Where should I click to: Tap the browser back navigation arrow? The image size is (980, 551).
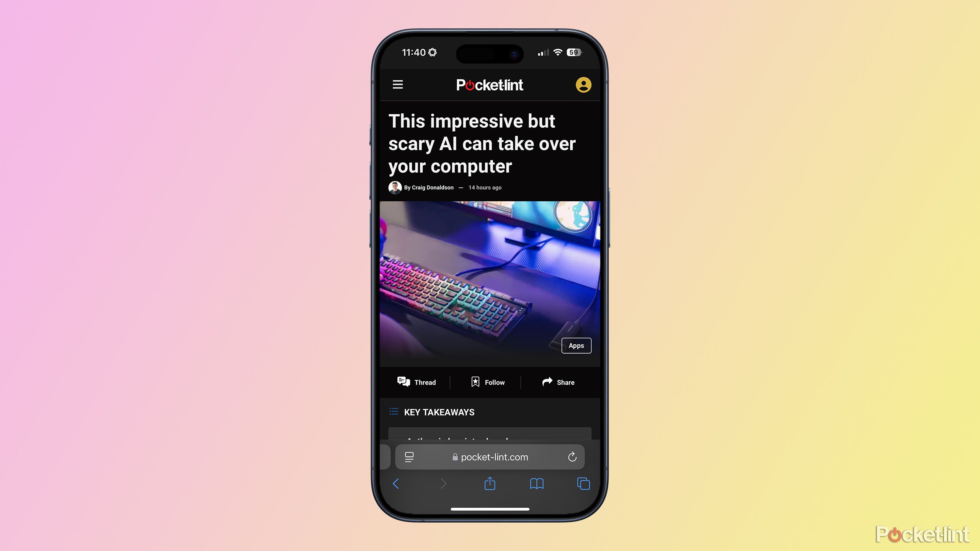tap(397, 483)
